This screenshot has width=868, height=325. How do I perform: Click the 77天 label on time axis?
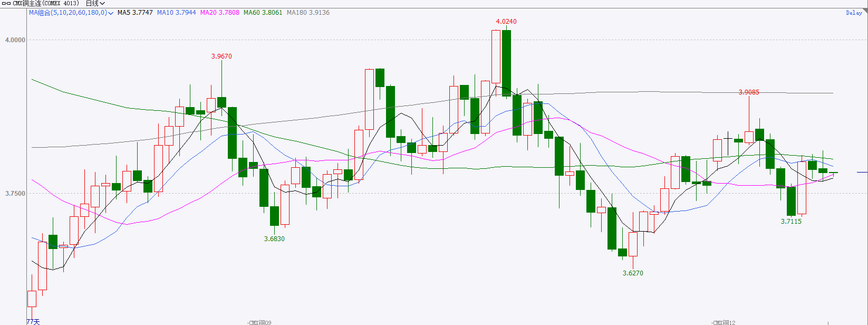pos(33,321)
